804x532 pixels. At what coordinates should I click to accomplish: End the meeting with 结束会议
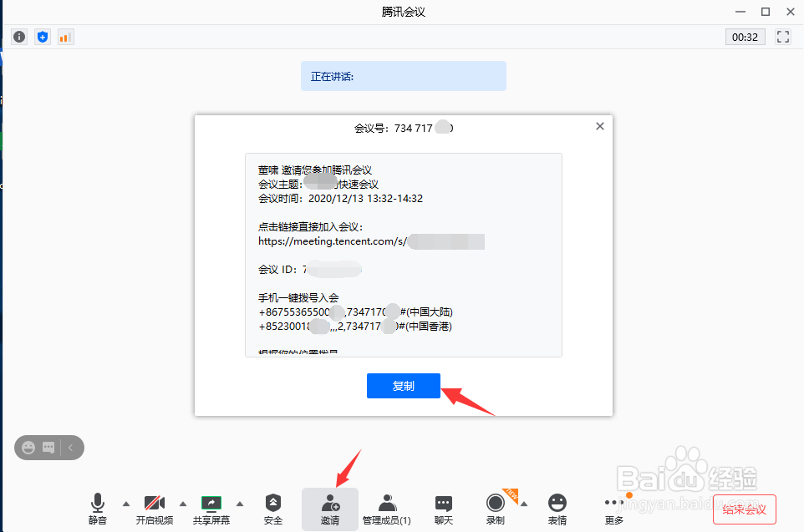(744, 509)
